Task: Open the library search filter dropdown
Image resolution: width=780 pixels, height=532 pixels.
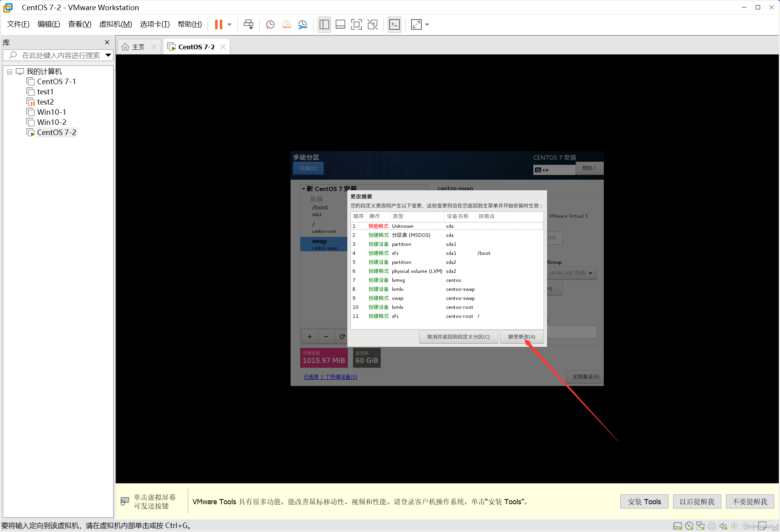Action: coord(108,55)
